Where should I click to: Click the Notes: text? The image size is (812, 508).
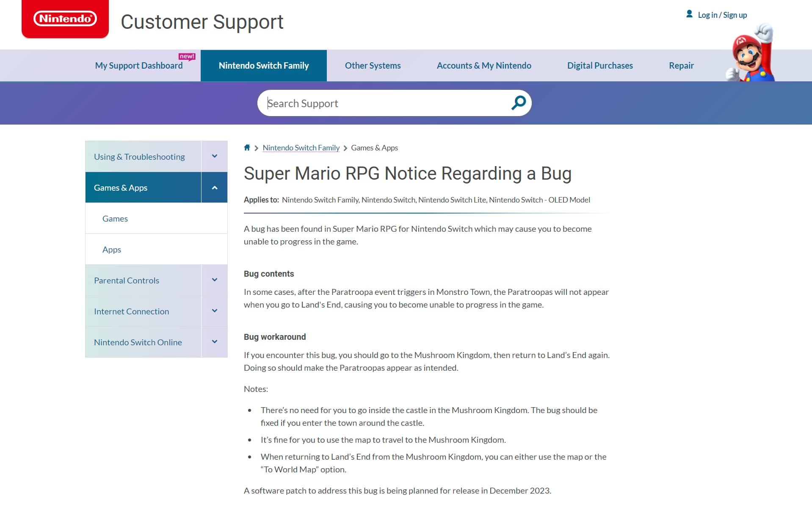256,389
